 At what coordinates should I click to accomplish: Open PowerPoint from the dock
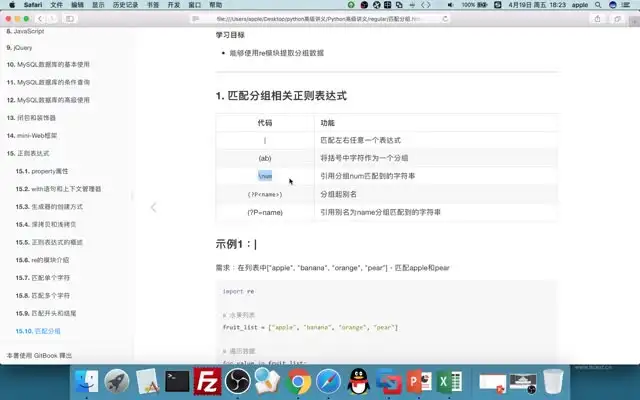click(x=419, y=382)
